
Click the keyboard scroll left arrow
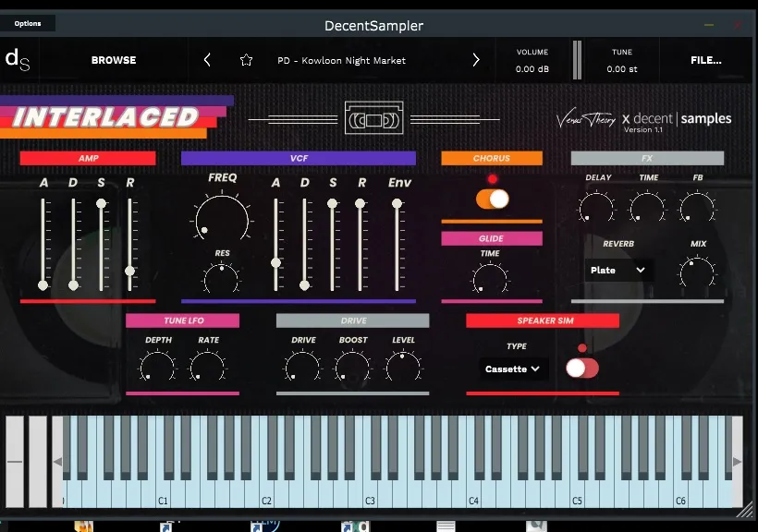coord(57,462)
